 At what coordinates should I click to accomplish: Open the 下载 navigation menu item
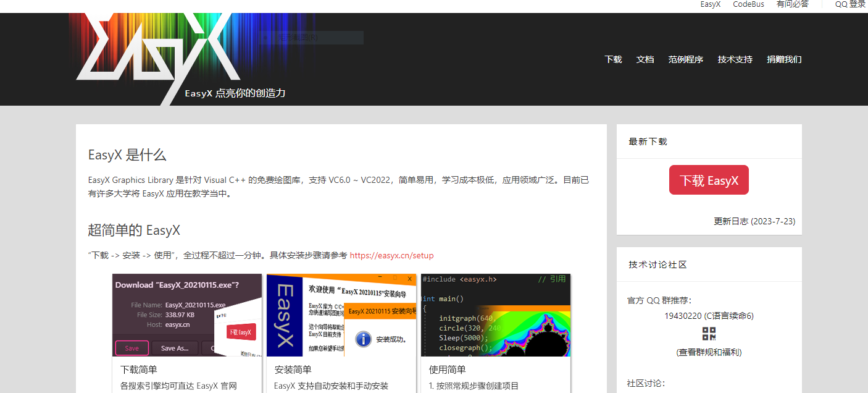click(x=613, y=59)
